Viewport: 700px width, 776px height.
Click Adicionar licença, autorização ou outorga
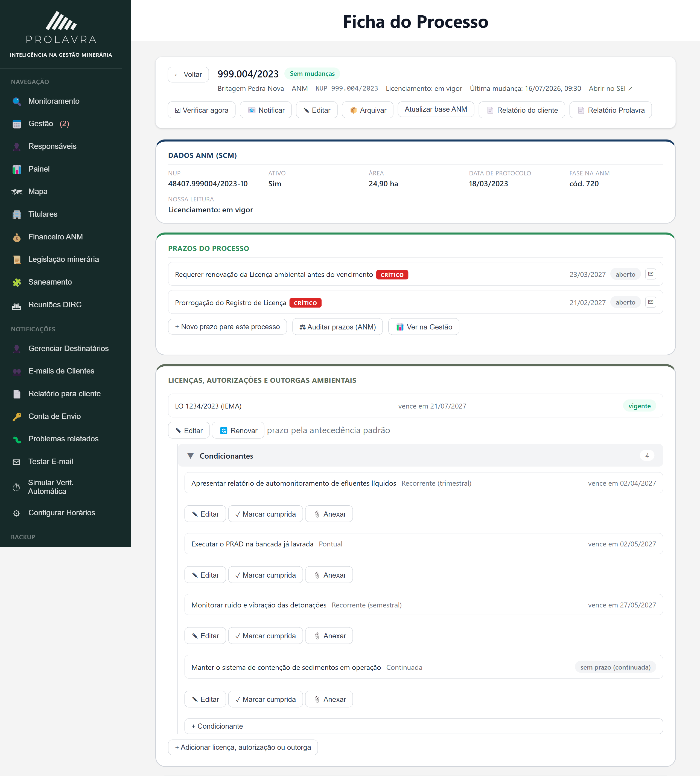(x=243, y=748)
